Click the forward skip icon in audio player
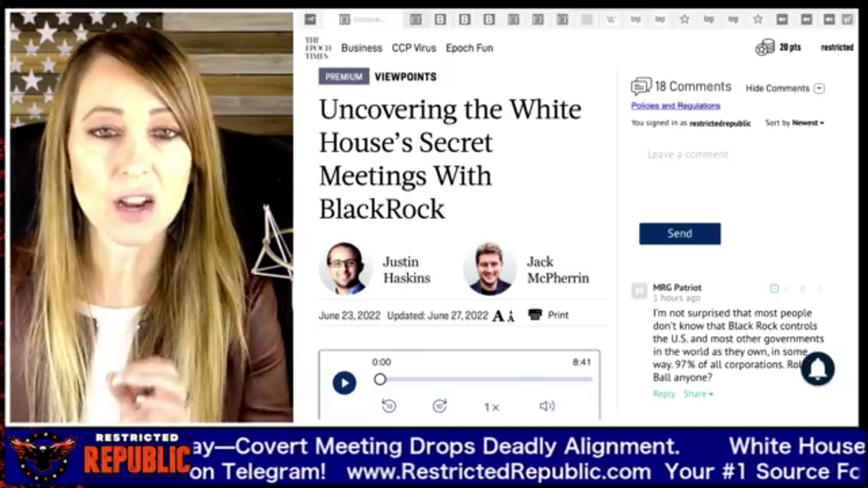The image size is (868, 488). click(x=439, y=406)
